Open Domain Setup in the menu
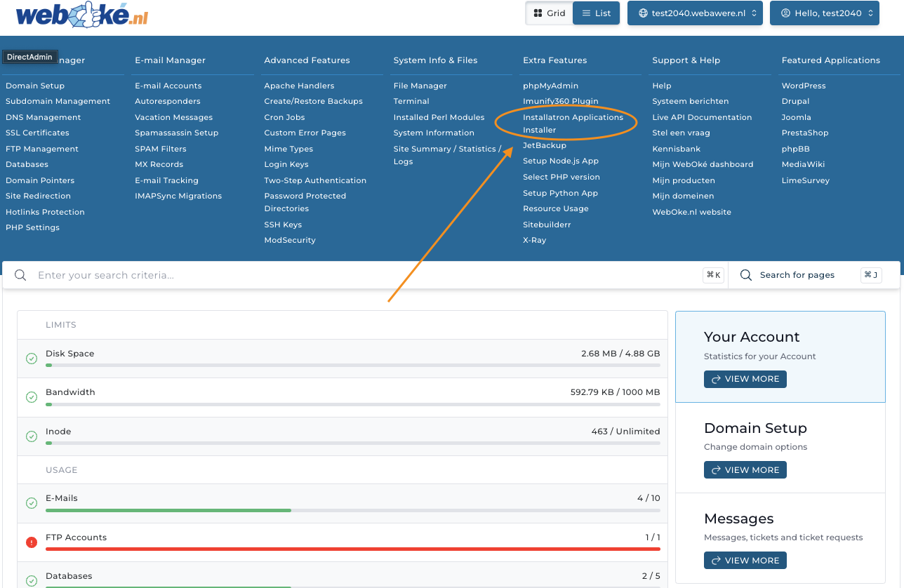The height and width of the screenshot is (588, 904). (35, 86)
